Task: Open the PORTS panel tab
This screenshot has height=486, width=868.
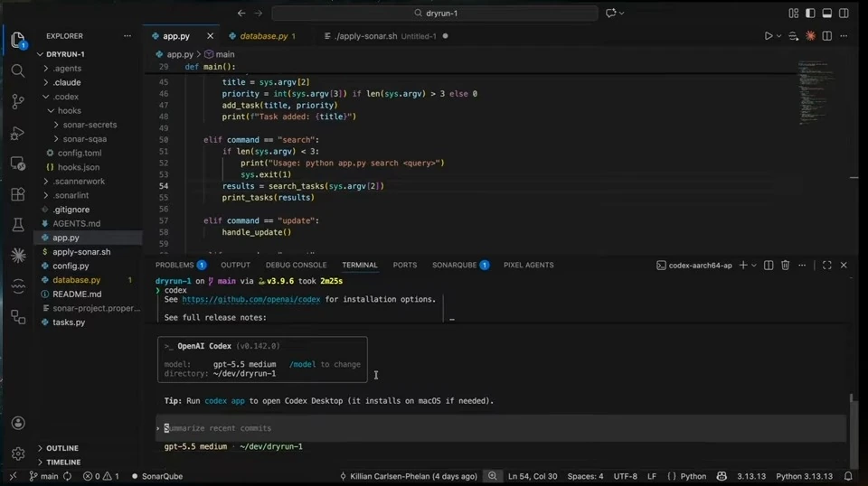Action: click(x=405, y=266)
